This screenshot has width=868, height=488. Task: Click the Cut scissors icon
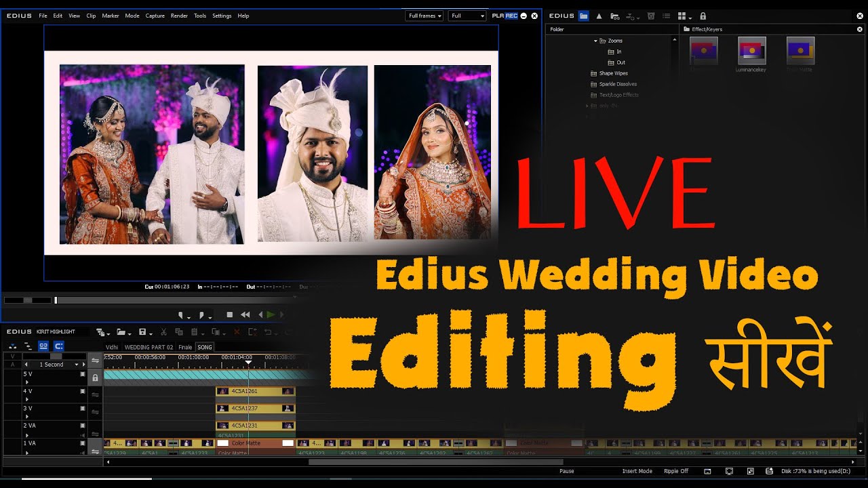coord(163,332)
